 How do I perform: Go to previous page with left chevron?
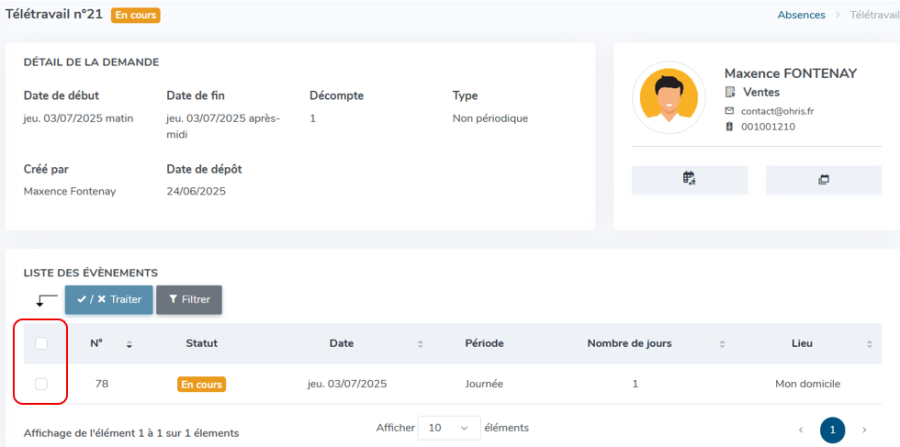[x=801, y=430]
